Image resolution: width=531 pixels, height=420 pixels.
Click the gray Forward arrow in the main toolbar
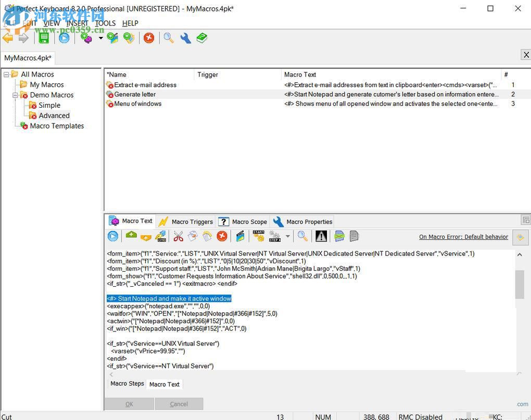pyautogui.click(x=23, y=38)
